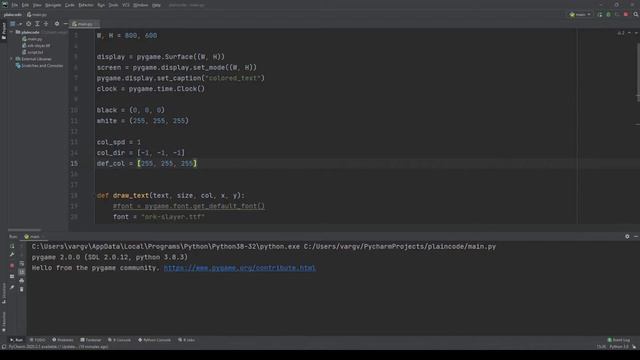
Task: Open the Python 3.8 interpreter selector
Action: (x=619, y=347)
